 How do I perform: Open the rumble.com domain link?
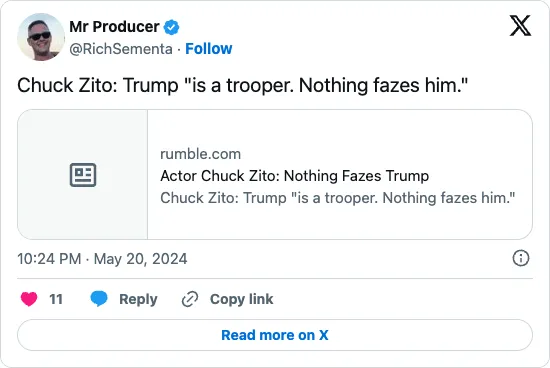coord(200,154)
